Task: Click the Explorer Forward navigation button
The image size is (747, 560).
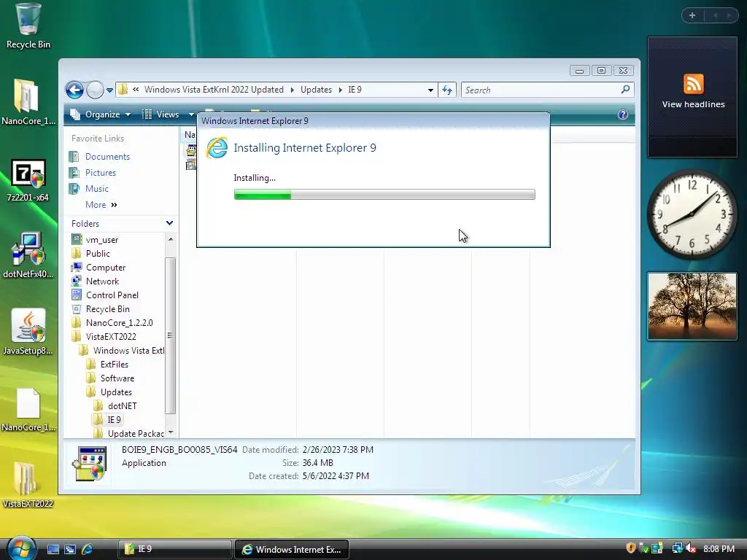Action: [95, 90]
